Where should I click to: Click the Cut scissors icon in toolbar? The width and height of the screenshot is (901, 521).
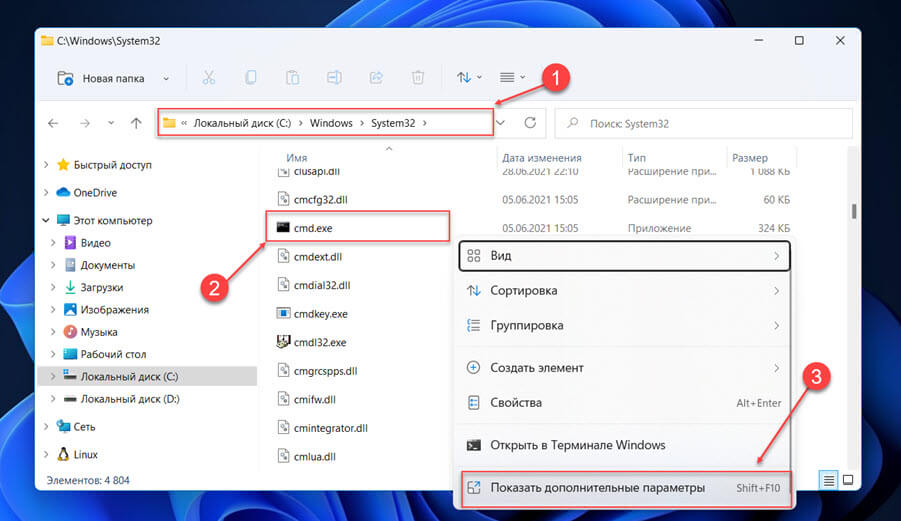tap(209, 78)
